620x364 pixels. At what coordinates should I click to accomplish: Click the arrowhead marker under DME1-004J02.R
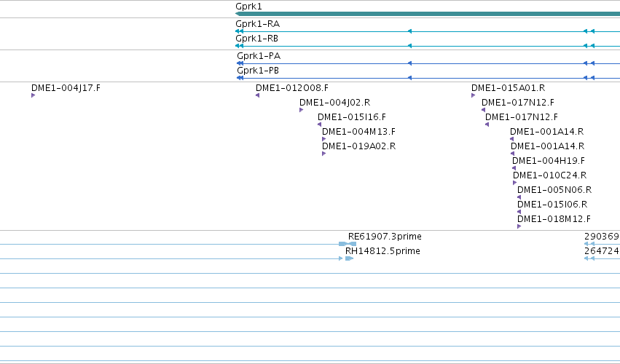tap(302, 110)
